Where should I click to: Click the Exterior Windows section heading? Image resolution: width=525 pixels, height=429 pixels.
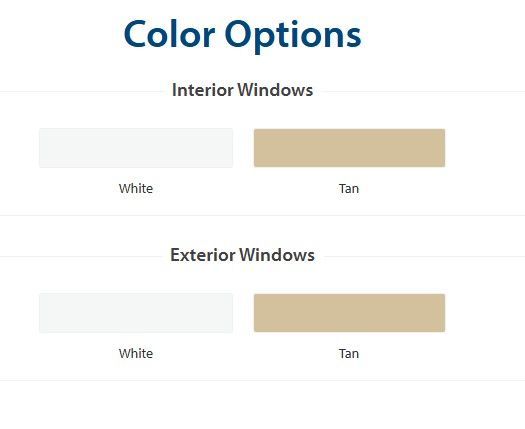pyautogui.click(x=242, y=255)
